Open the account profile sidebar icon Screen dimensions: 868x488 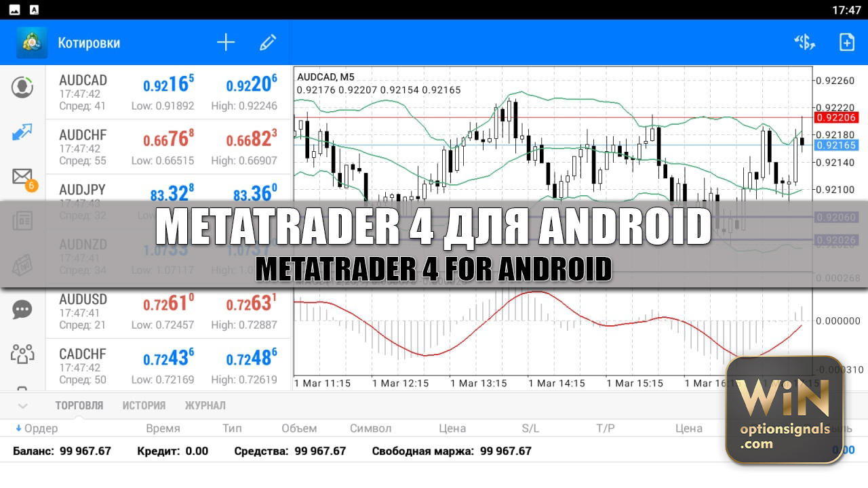(x=22, y=87)
